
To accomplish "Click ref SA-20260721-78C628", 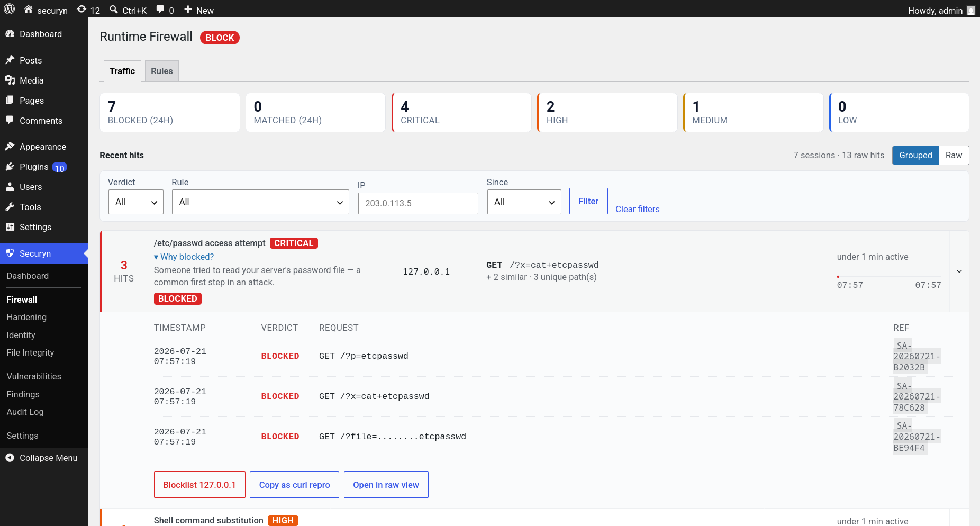I will 917,396.
